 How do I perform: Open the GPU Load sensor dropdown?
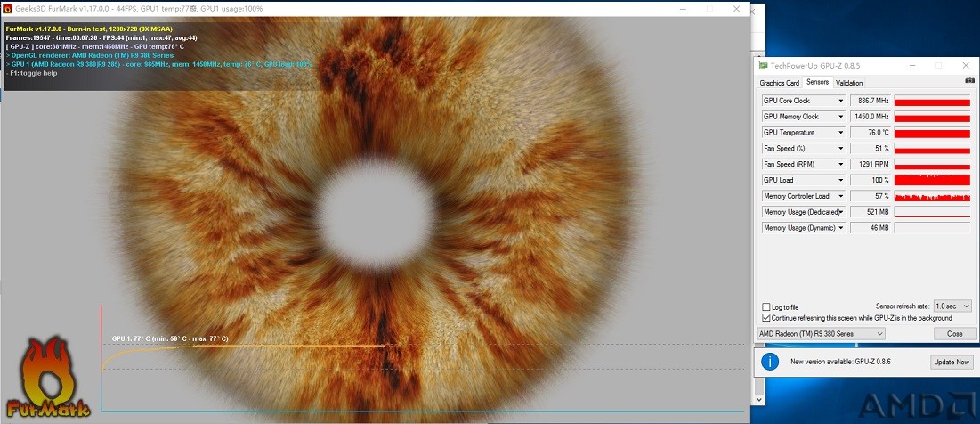click(x=841, y=180)
